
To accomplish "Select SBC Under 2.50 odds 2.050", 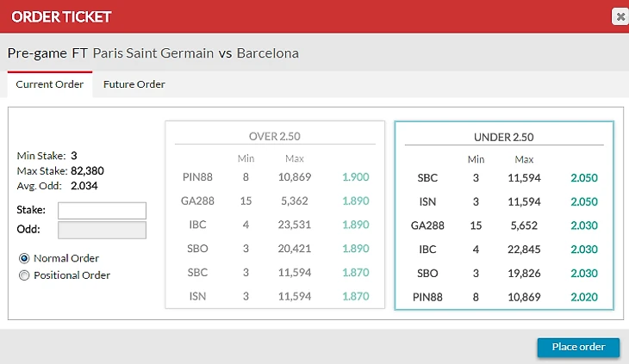I will click(x=583, y=178).
